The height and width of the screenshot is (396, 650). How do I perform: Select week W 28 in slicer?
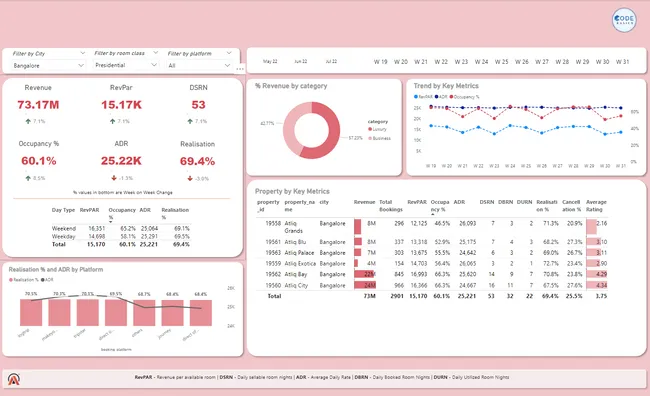[562, 62]
